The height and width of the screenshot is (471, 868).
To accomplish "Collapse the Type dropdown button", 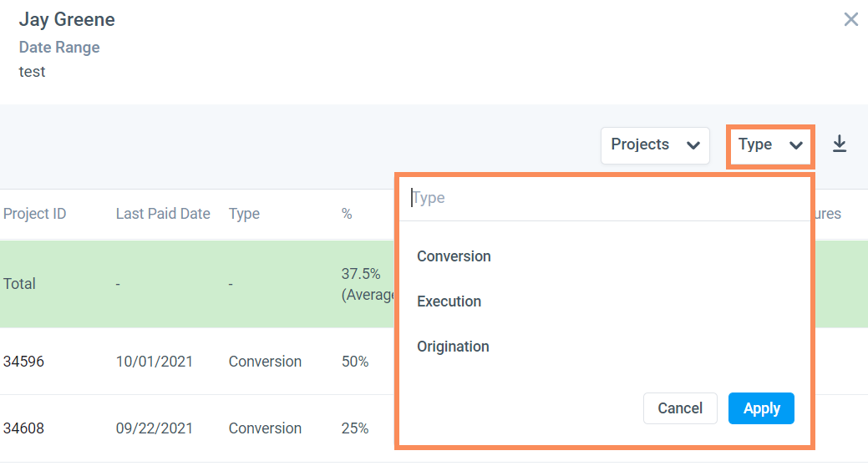I will 770,145.
